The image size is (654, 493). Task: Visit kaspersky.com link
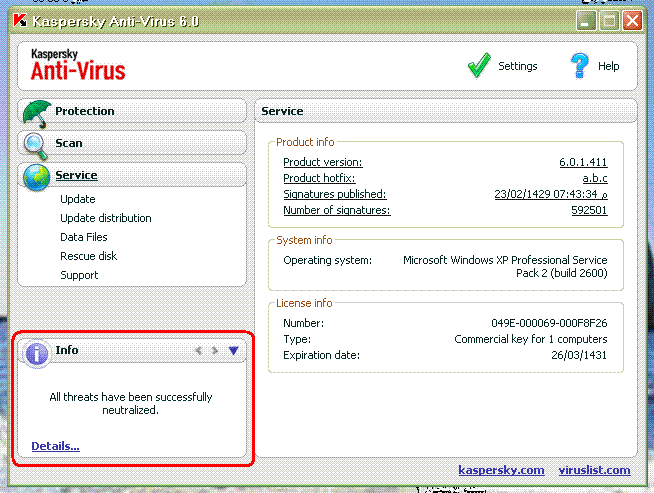click(x=501, y=470)
